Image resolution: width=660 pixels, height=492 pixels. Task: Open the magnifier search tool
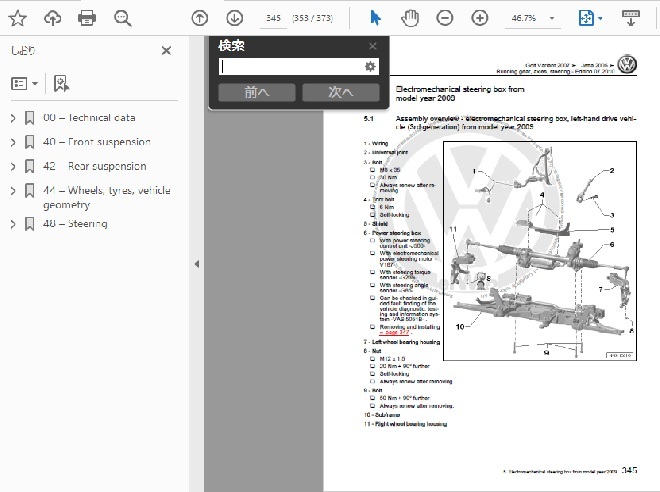coord(122,18)
